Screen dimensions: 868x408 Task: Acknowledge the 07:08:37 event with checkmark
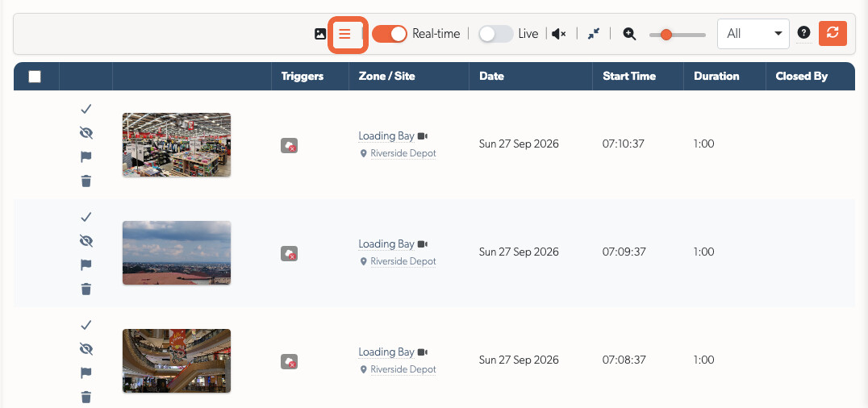pyautogui.click(x=86, y=324)
